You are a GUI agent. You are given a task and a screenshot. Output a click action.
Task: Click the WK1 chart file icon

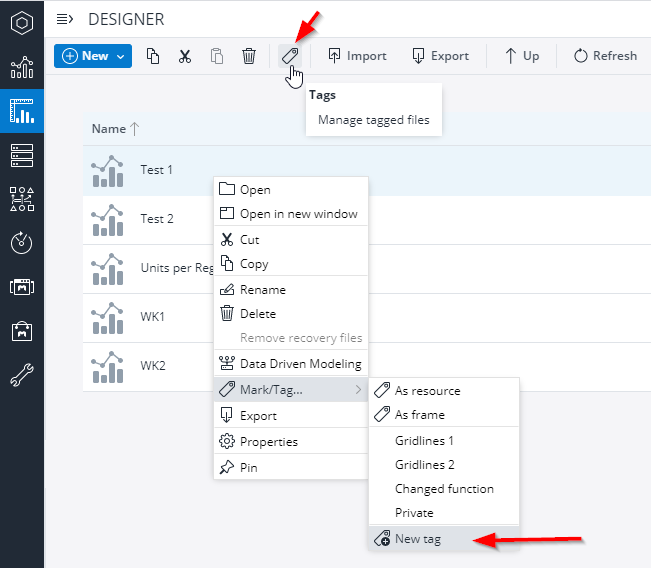pos(108,318)
